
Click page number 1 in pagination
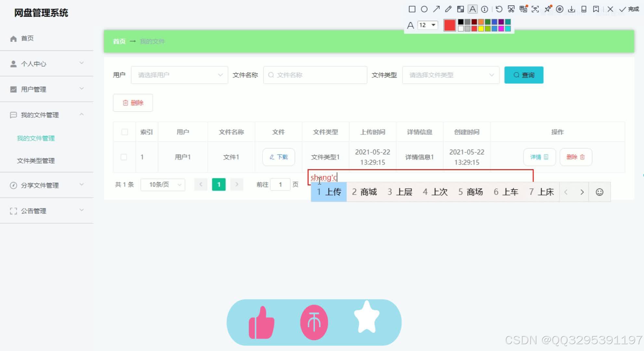219,185
